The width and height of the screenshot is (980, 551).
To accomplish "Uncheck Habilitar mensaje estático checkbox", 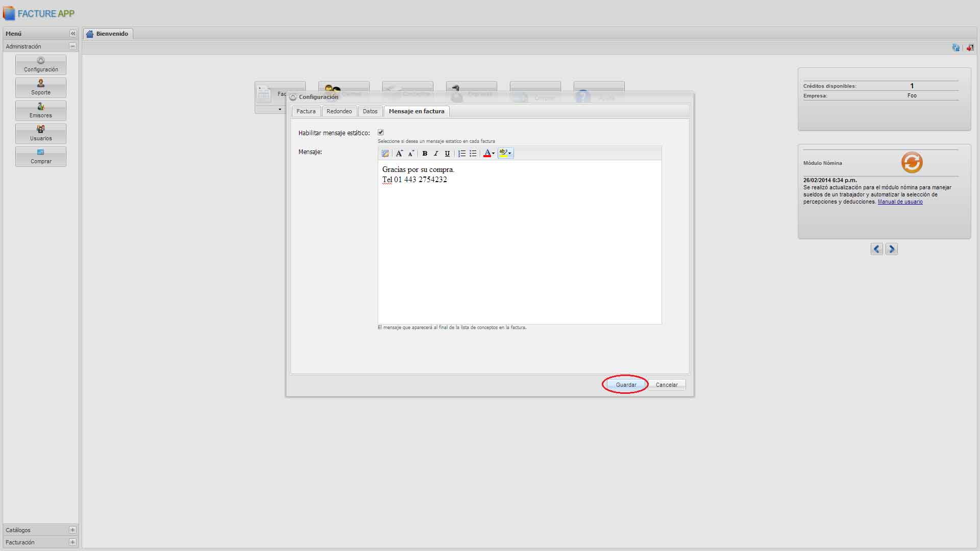I will [x=381, y=133].
